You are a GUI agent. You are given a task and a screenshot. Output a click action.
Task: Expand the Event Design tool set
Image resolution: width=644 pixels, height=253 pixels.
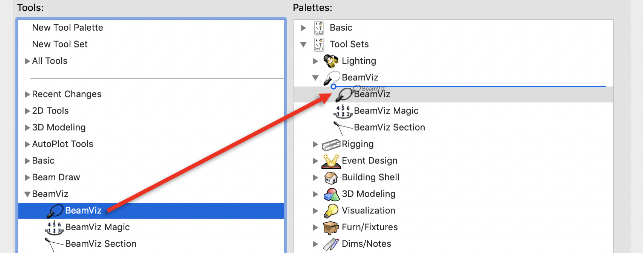tap(315, 161)
